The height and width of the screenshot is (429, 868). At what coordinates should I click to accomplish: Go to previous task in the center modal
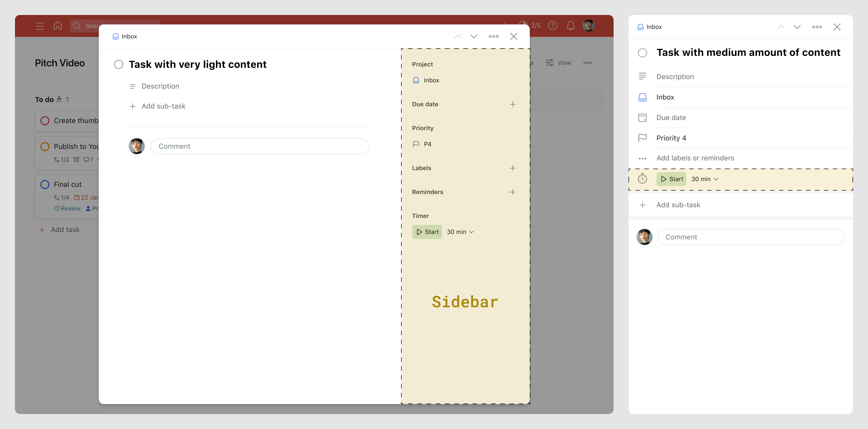[x=458, y=36]
